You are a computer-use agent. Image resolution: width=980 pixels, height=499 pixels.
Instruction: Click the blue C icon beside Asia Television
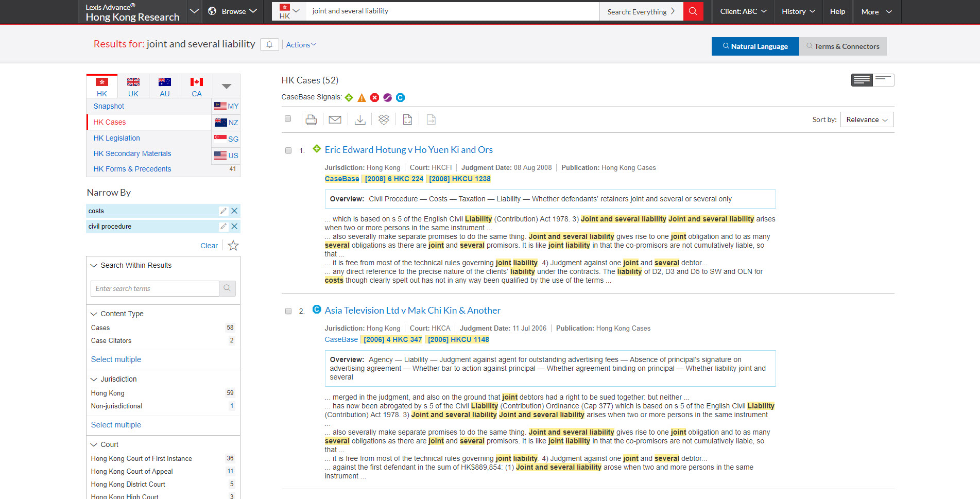click(x=317, y=309)
